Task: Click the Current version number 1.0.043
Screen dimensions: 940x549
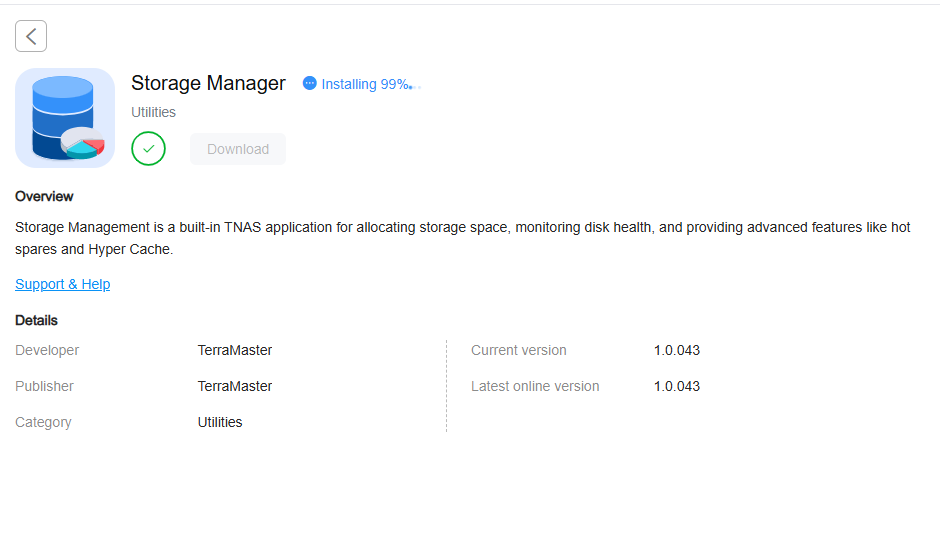Action: coord(677,350)
